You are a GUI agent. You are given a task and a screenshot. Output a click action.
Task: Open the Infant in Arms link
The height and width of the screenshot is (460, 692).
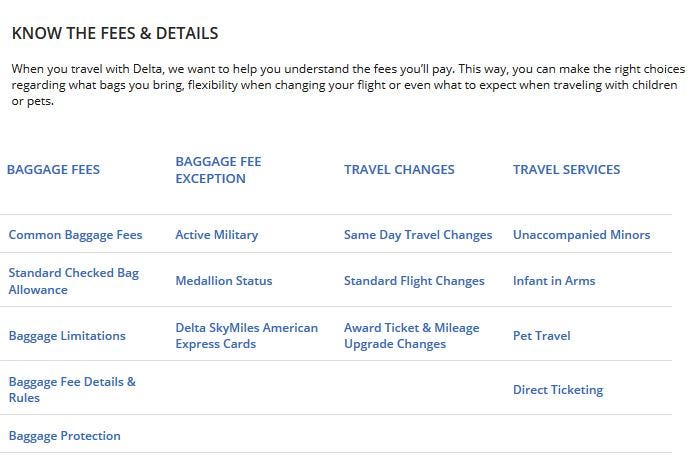pos(554,281)
